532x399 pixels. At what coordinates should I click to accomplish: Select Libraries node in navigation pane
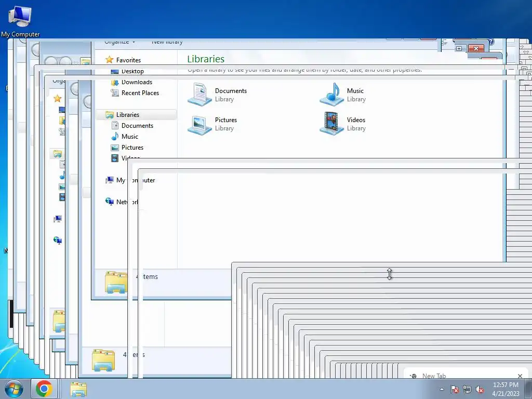pos(136,115)
